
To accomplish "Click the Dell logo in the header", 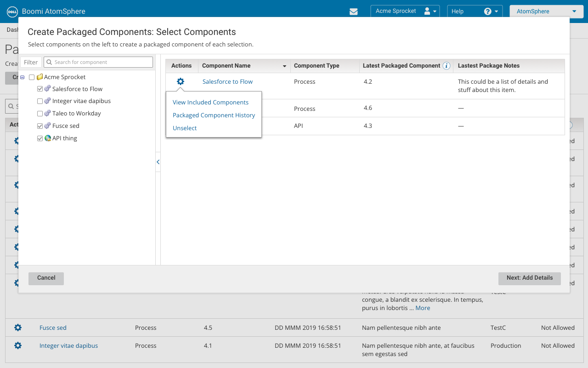I will click(x=12, y=11).
